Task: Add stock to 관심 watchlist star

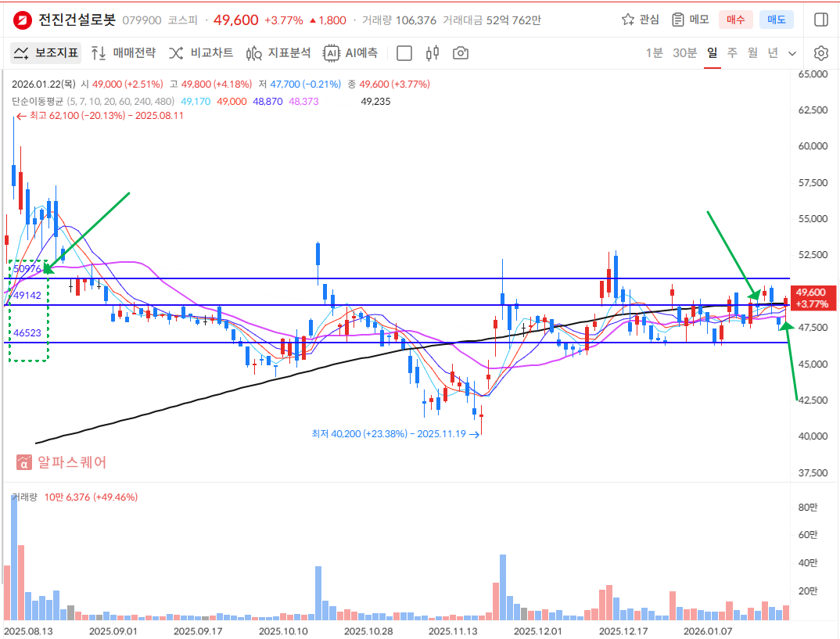Action: [640, 20]
